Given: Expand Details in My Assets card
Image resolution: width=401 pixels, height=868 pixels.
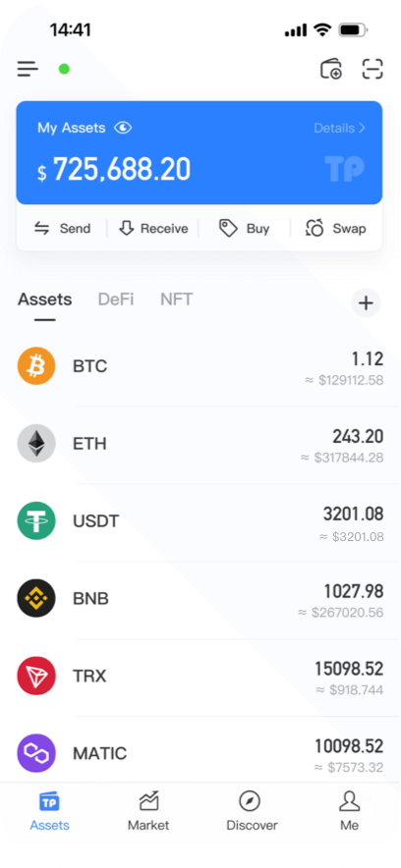Looking at the screenshot, I should pos(339,129).
